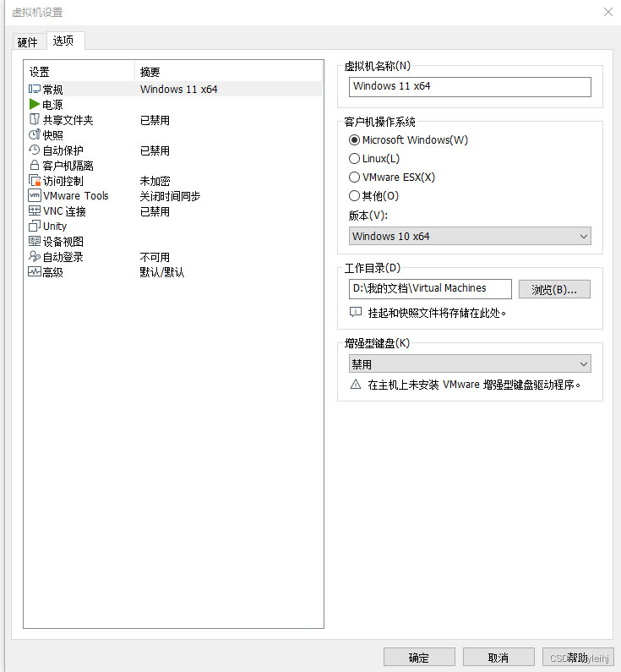Open the 增强型键盘 禁用 dropdown
This screenshot has height=672, width=621.
[x=470, y=363]
